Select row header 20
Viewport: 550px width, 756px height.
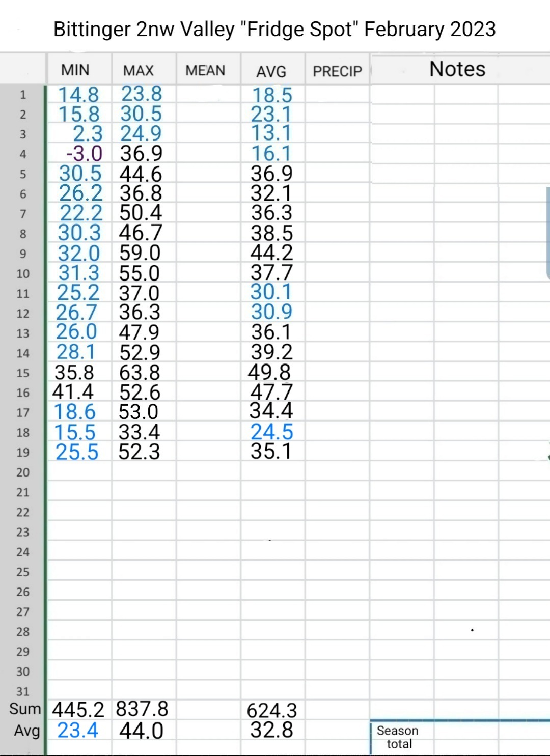(23, 472)
